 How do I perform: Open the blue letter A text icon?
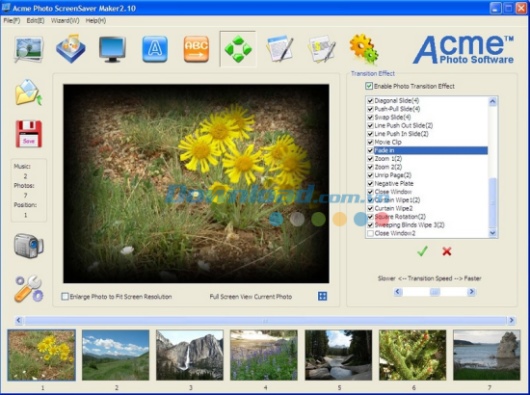click(154, 49)
